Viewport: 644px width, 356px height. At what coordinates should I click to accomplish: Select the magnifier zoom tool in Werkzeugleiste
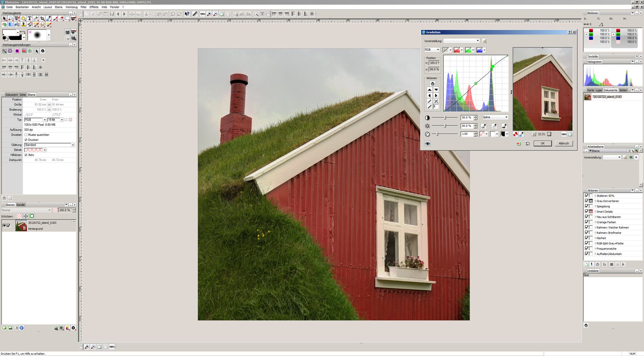coord(11,18)
